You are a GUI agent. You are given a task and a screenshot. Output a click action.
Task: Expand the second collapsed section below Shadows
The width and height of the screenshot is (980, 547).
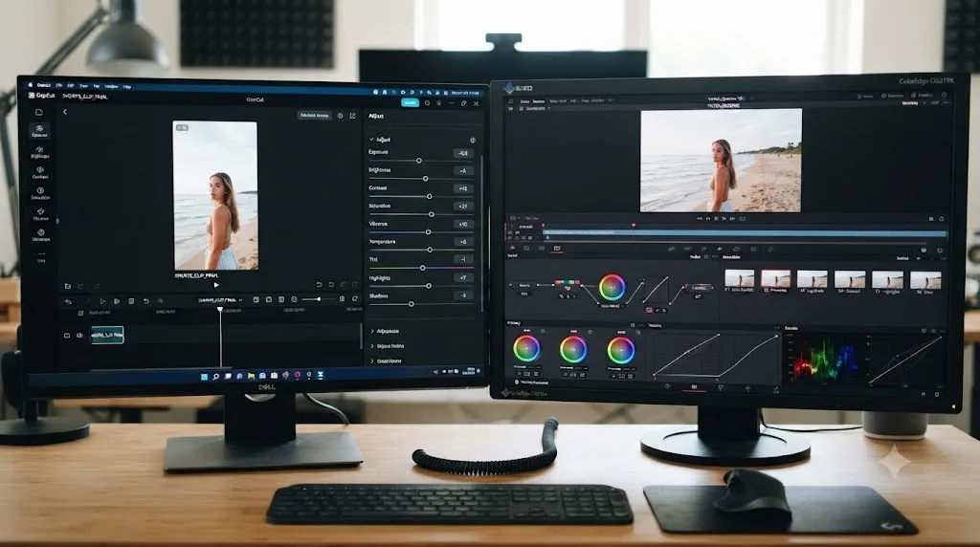(x=388, y=346)
